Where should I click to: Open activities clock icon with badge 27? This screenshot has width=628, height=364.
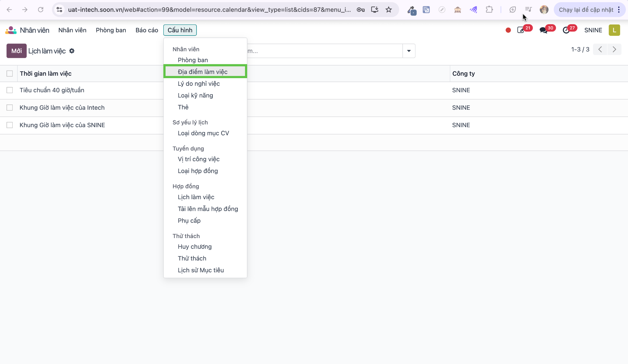(566, 30)
